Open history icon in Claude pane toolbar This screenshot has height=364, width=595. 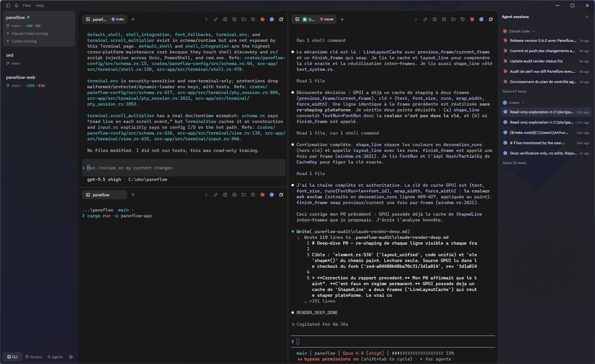point(463,19)
